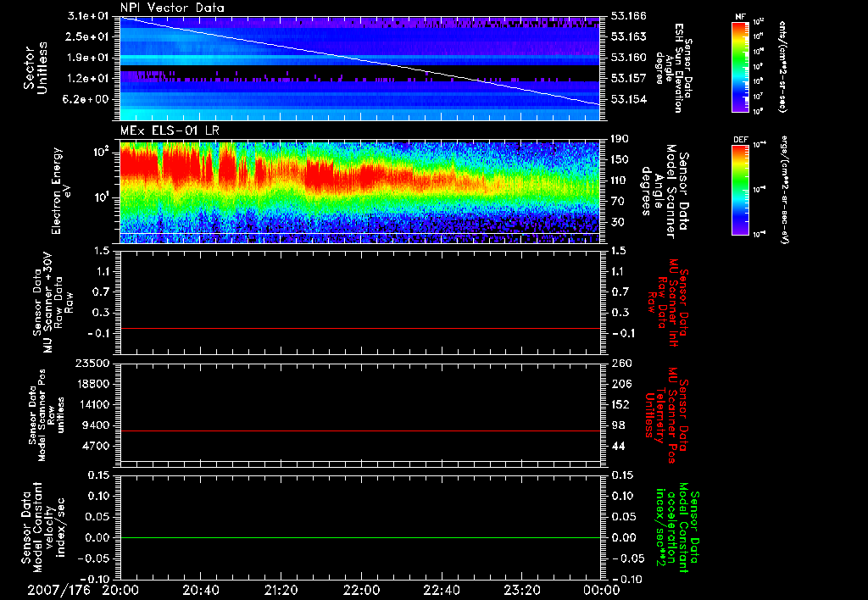Click the "206" telemetry axis value
The image size is (868, 600).
click(x=620, y=384)
